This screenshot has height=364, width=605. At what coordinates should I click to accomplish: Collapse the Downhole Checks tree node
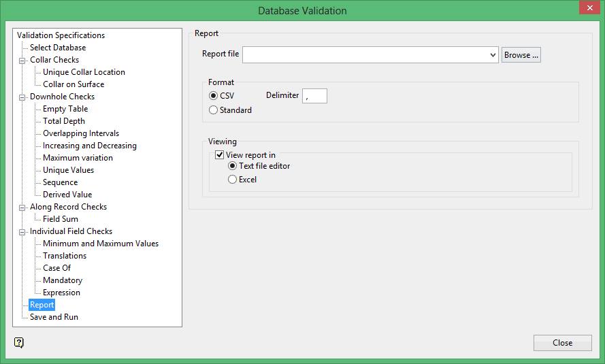(22, 97)
